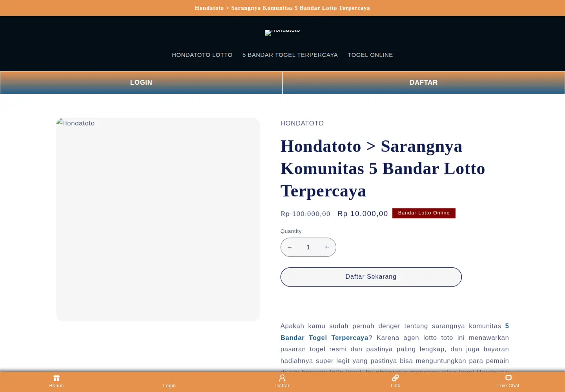The image size is (565, 392).
Task: Click the Hondatoto header logo
Action: click(282, 32)
